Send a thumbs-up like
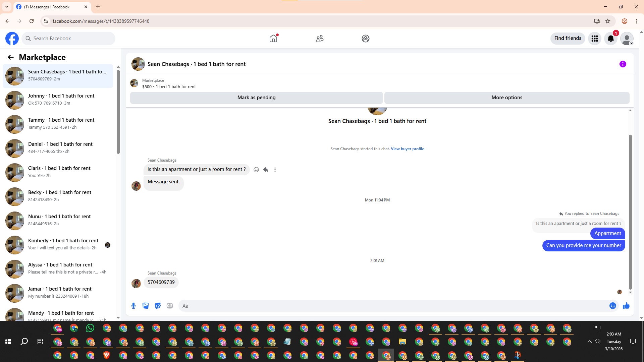 pos(626,306)
